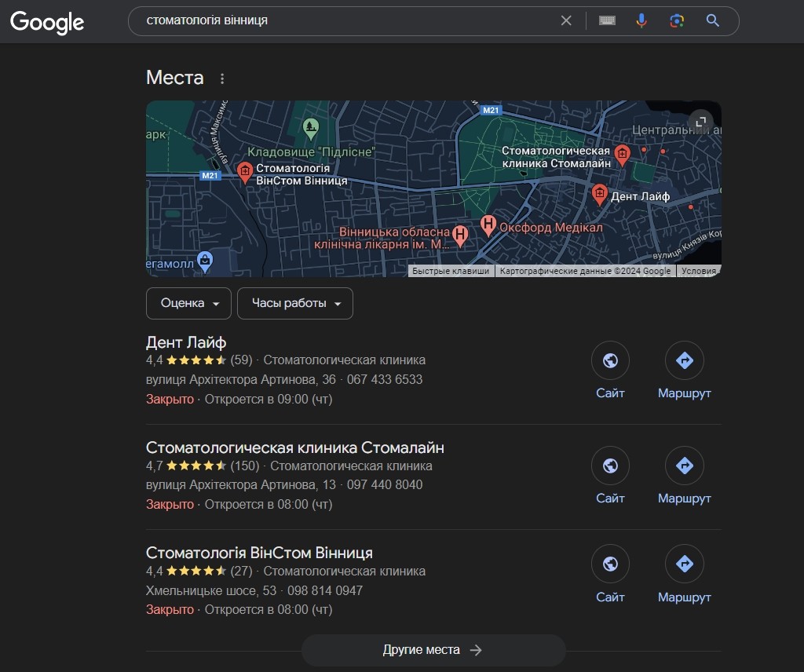Viewport: 804px width, 672px height.
Task: Visit the Дент Лайф website icon
Action: [x=610, y=360]
